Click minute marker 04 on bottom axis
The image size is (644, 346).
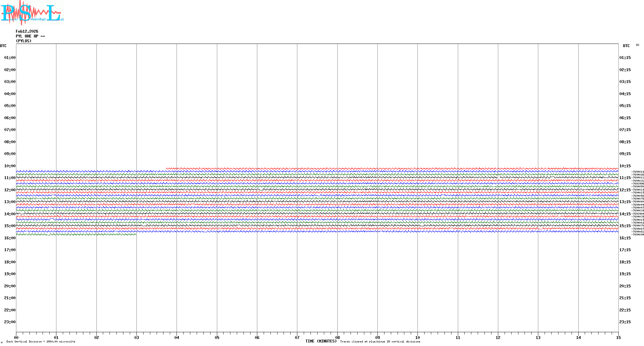(x=177, y=338)
